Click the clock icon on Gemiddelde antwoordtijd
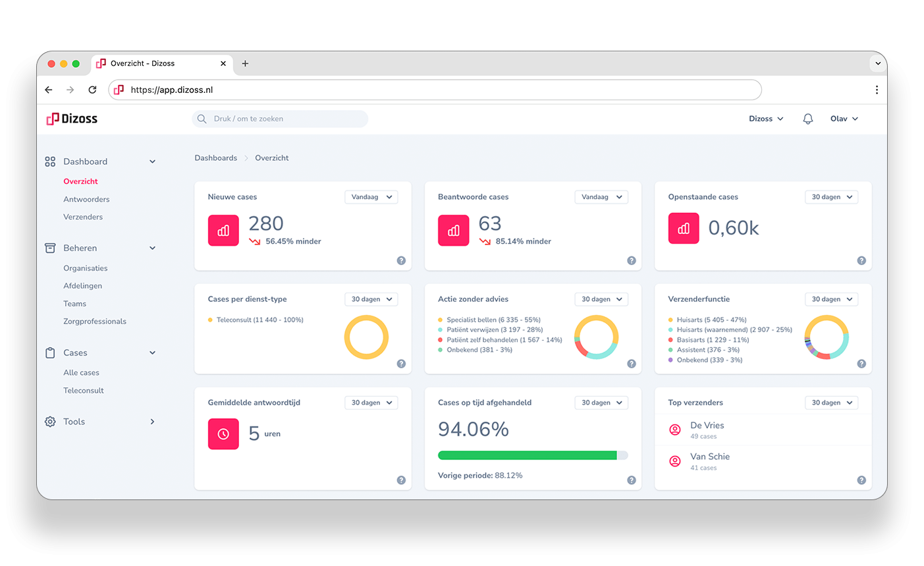 (223, 434)
